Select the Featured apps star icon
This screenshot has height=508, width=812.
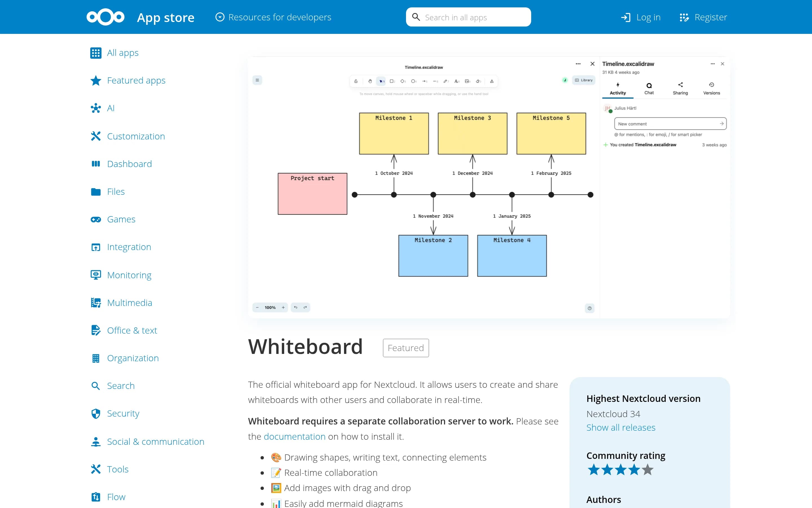(96, 81)
